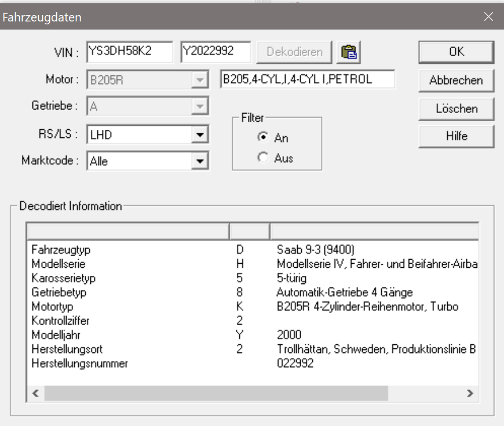Click the value Trollhättan, Schweden, Produktionslinie B

click(x=376, y=349)
